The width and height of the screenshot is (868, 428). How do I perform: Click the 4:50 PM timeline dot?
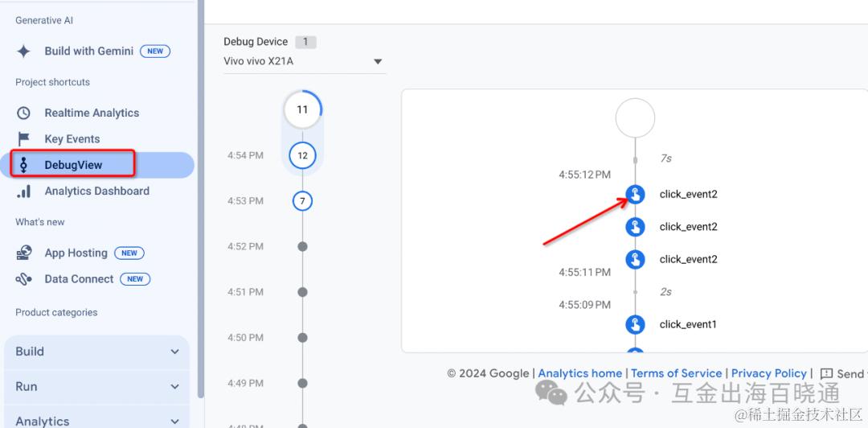302,338
